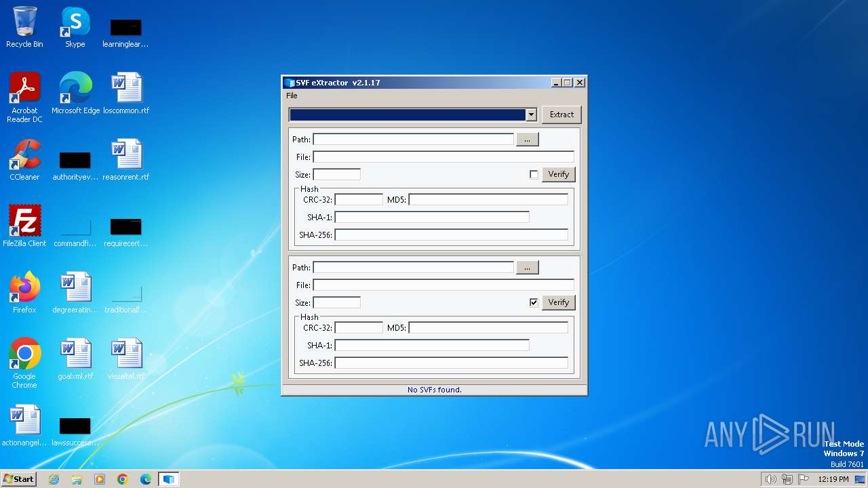Select the requirecert… desktop file
Image resolution: width=868 pixels, height=488 pixels.
tap(125, 232)
